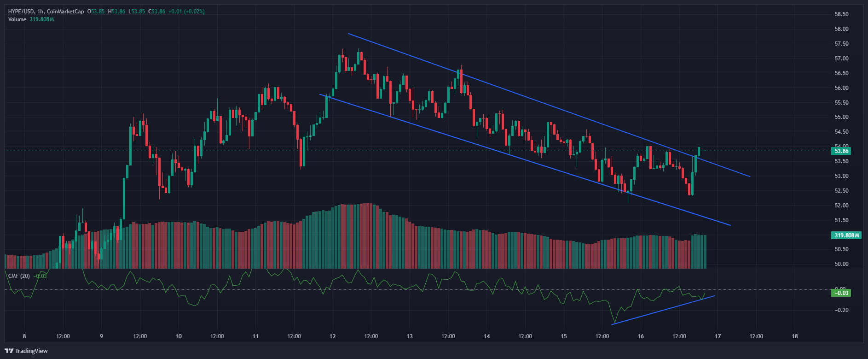Click the 56.00 price axis label
The width and height of the screenshot is (868, 359).
click(841, 88)
